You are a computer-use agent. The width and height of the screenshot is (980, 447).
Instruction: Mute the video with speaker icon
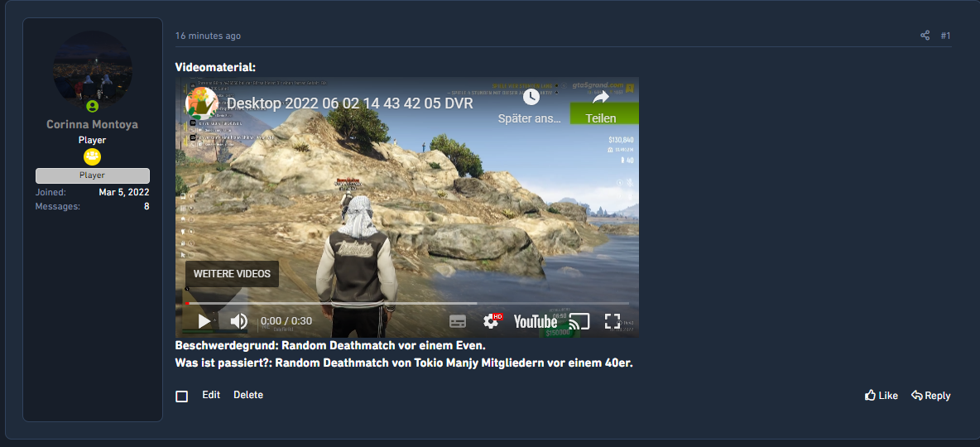[238, 321]
